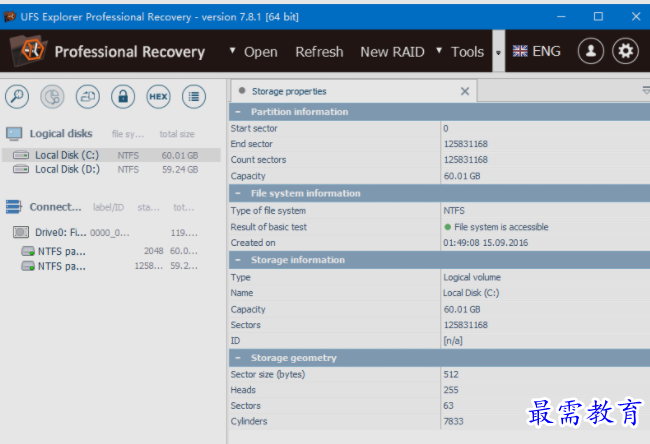
Task: Collapse the Storage information section
Action: [x=238, y=260]
